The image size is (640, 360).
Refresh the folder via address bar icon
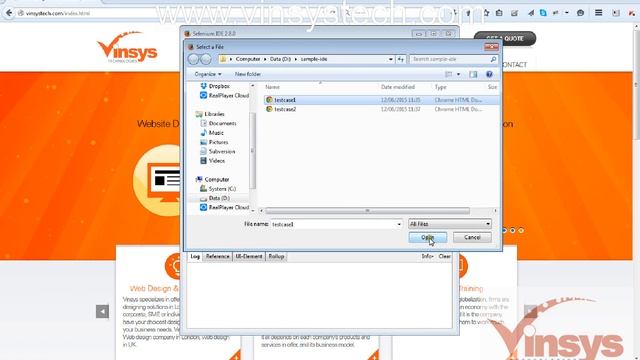point(400,59)
